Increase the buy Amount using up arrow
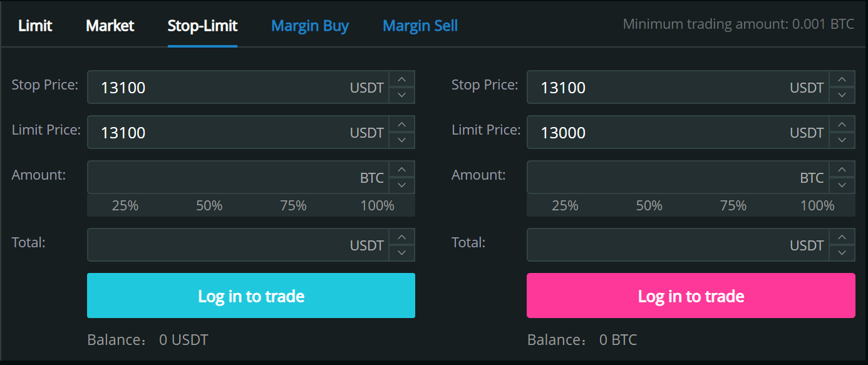The image size is (868, 365). click(x=402, y=170)
